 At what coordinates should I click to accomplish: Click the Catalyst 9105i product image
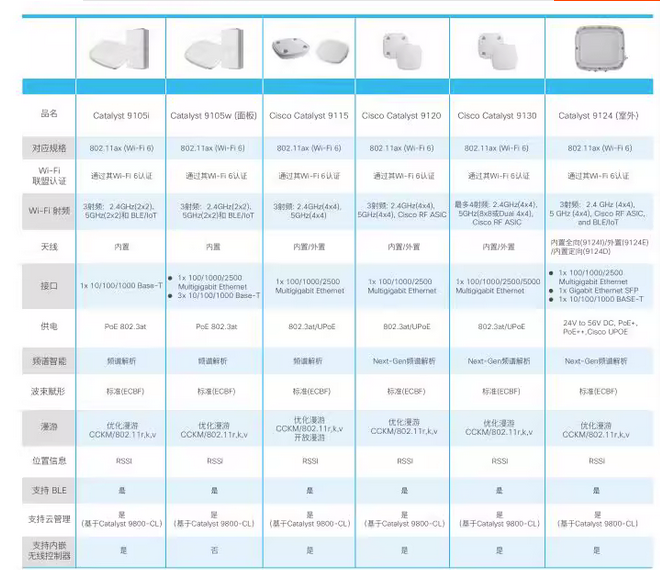pyautogui.click(x=120, y=49)
